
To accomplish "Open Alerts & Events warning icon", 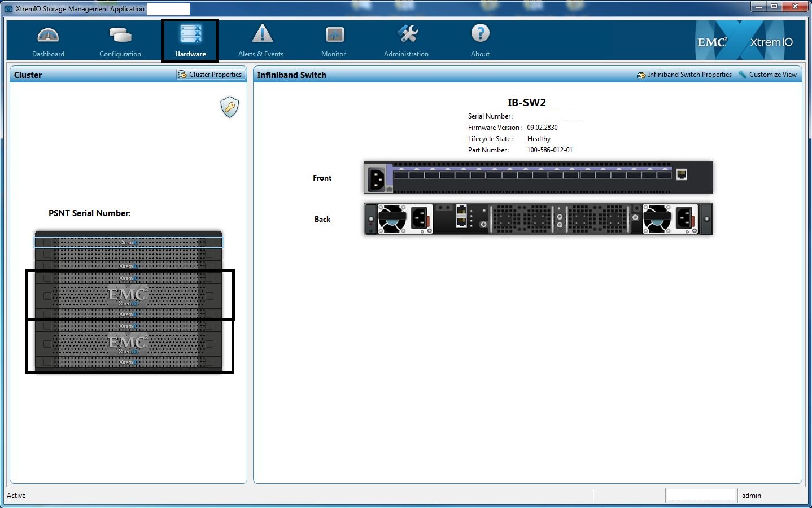I will point(261,34).
